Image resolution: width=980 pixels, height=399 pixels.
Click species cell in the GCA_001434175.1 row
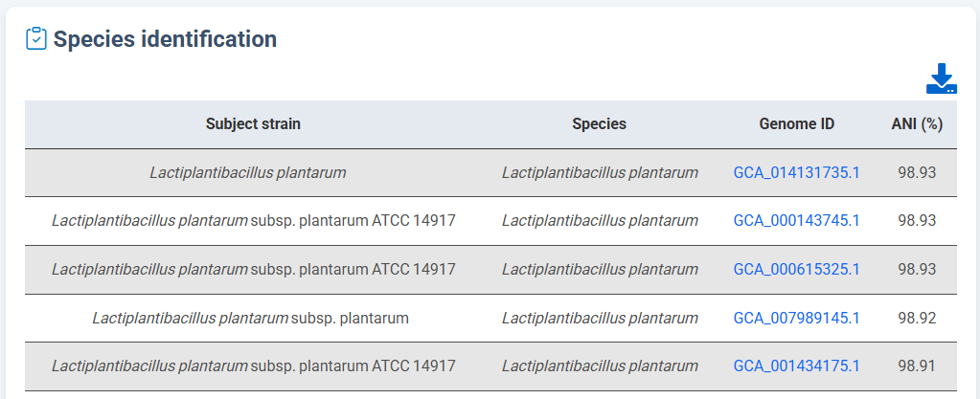[600, 366]
